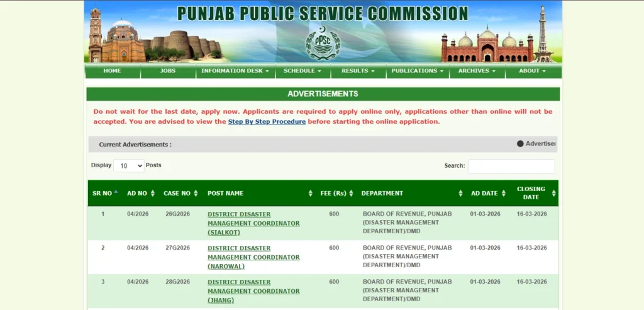Viewport: 644px width, 310px height.
Task: Sort by FEE (Rs) column arrows
Action: click(351, 194)
